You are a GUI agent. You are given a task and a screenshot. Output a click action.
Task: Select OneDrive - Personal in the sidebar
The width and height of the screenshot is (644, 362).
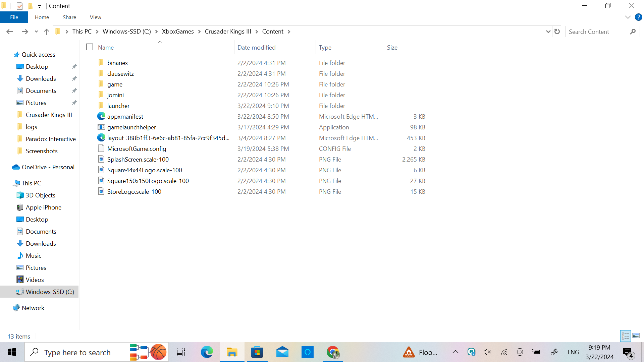pos(48,167)
